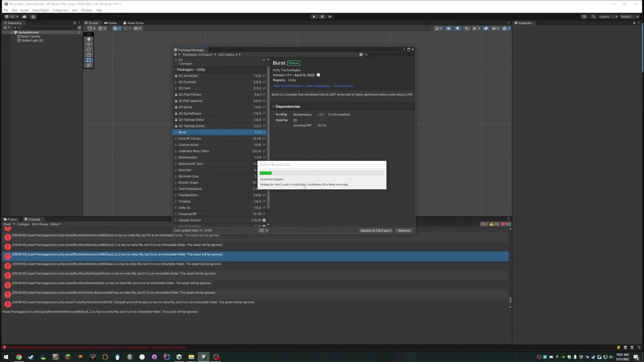Toggle Collapse in Console
Viewport: 644px width, 362px height.
click(x=23, y=224)
